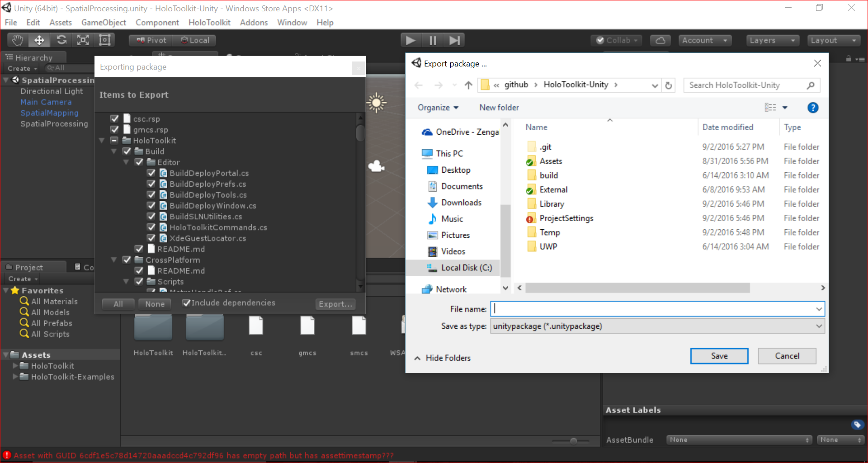Open the help icon in save dialog
Viewport: 868px width, 463px height.
[x=812, y=108]
